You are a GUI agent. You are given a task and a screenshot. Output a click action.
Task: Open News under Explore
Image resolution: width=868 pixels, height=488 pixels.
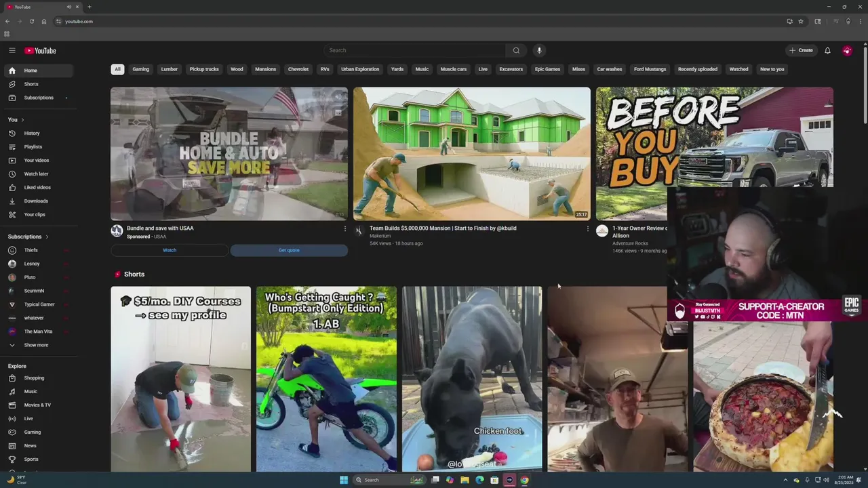(x=38, y=446)
